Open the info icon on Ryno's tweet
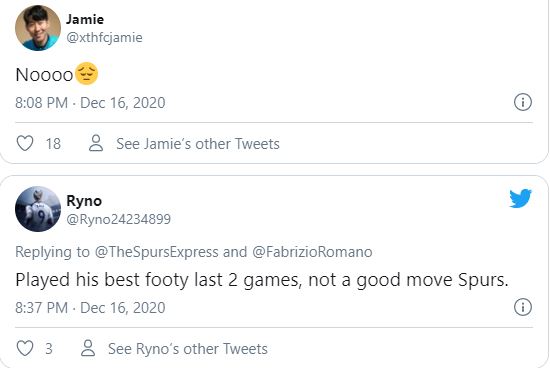The height and width of the screenshot is (368, 550). tap(523, 307)
